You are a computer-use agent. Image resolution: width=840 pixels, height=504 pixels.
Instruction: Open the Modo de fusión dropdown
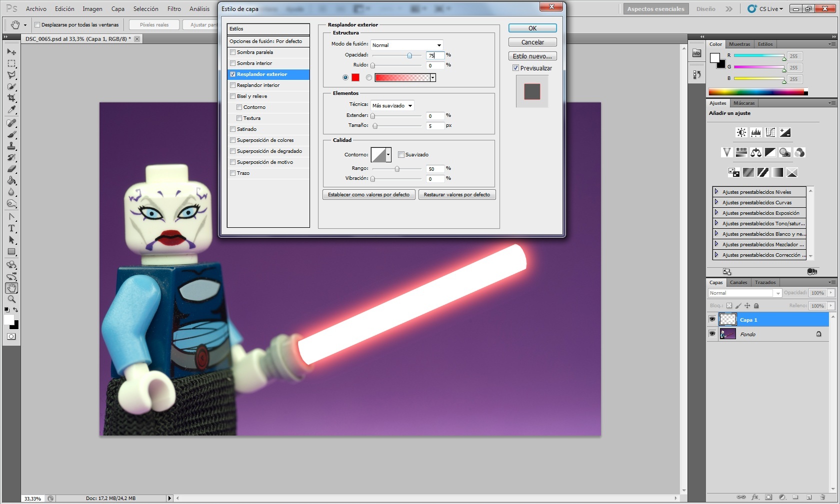click(x=406, y=45)
